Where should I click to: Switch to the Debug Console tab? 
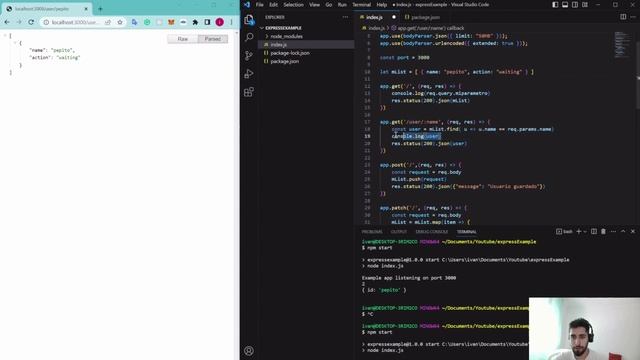[x=431, y=232]
